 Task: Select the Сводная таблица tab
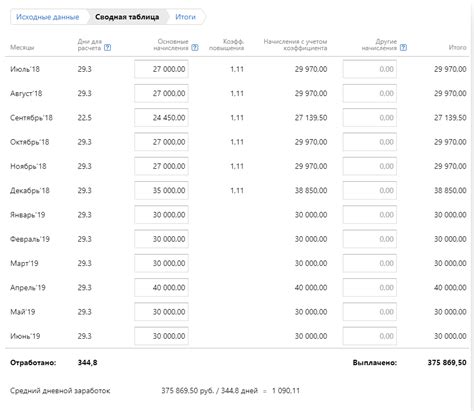(x=127, y=17)
